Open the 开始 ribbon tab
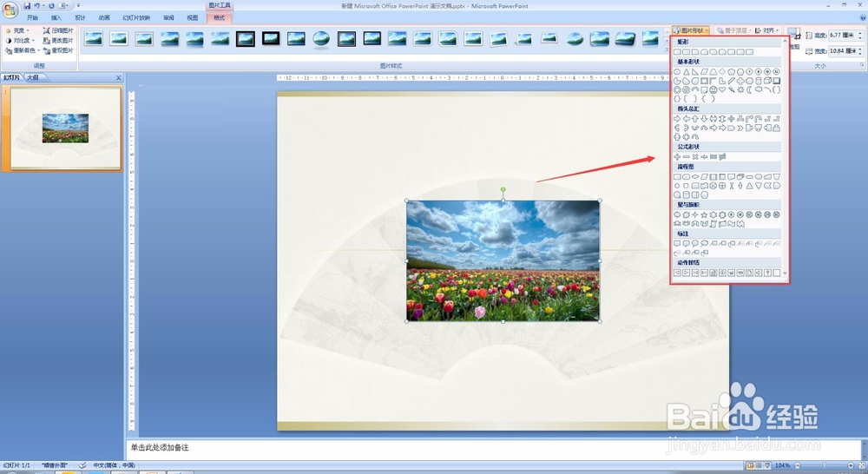The width and height of the screenshot is (868, 474). pos(32,17)
